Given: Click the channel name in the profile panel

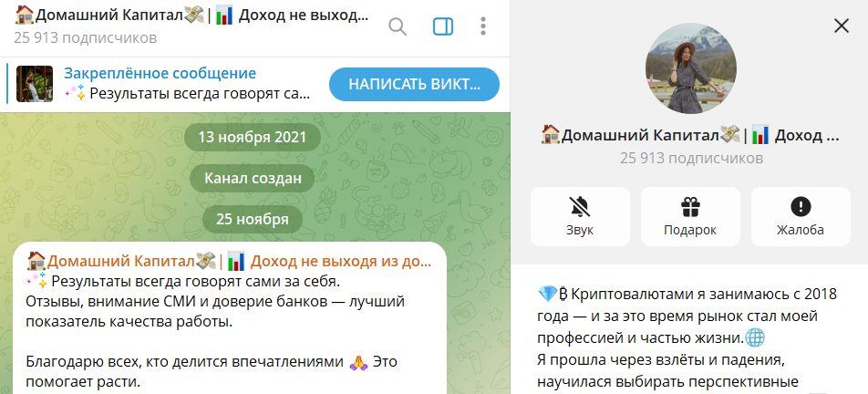Looking at the screenshot, I should [x=689, y=136].
